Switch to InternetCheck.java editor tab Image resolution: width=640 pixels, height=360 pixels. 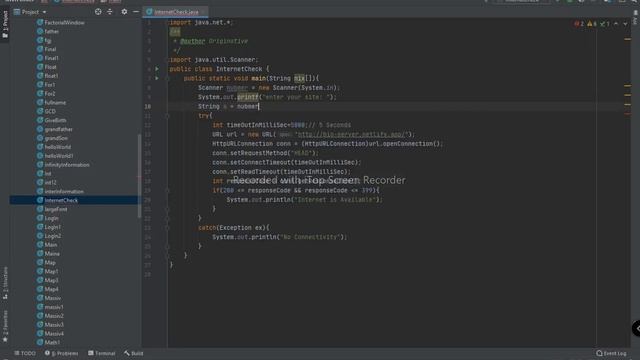point(176,12)
